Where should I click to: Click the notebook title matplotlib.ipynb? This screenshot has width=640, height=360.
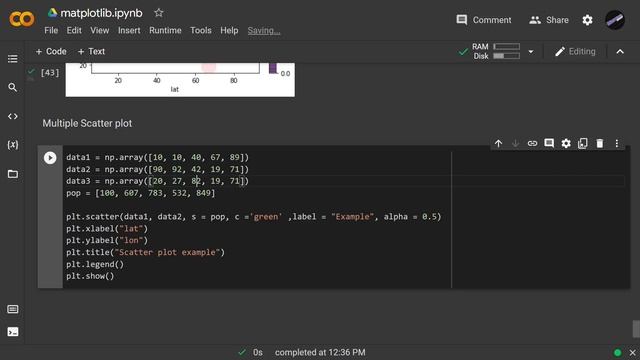pyautogui.click(x=102, y=13)
